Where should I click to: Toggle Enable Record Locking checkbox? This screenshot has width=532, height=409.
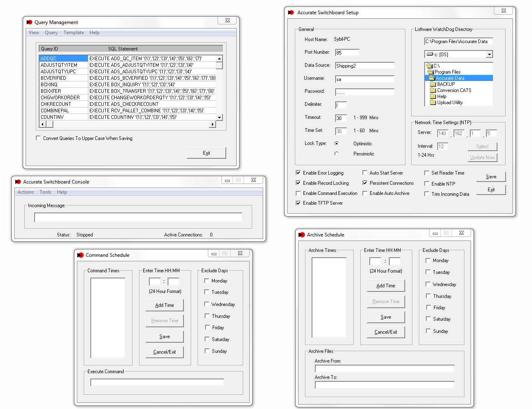click(298, 183)
